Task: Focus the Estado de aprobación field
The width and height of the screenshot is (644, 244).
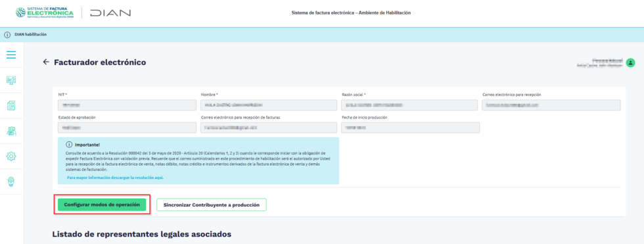Action: (x=127, y=128)
